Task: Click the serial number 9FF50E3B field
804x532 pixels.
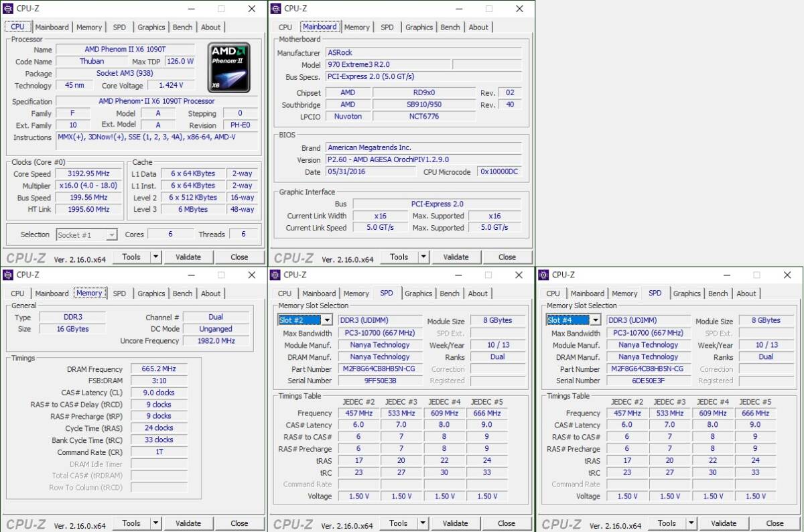Action: click(379, 381)
